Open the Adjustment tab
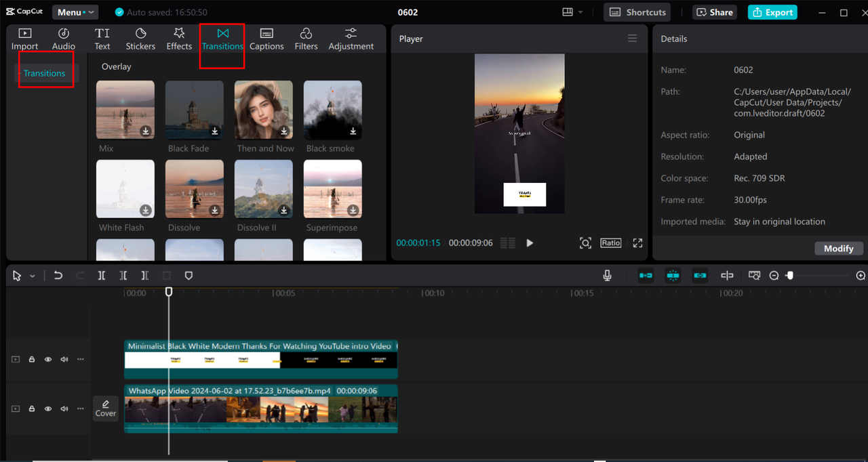 (351, 39)
